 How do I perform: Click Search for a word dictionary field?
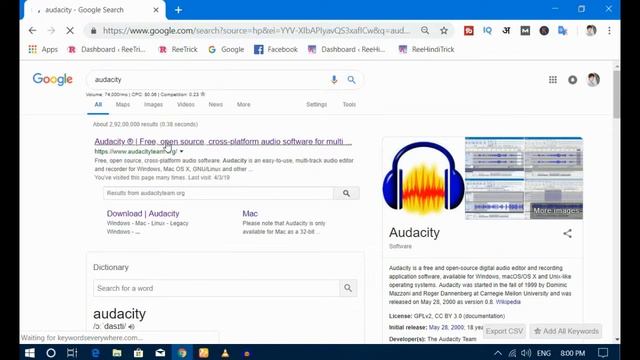coord(216,288)
